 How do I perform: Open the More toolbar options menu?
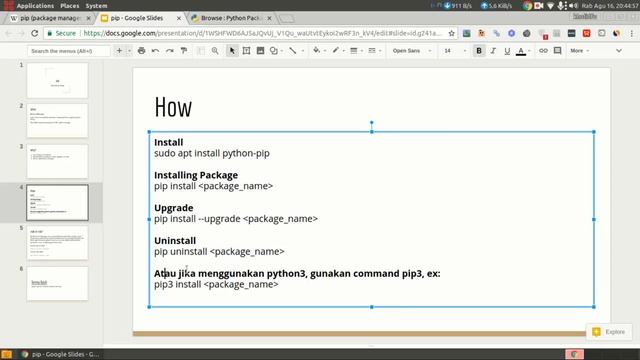point(580,51)
